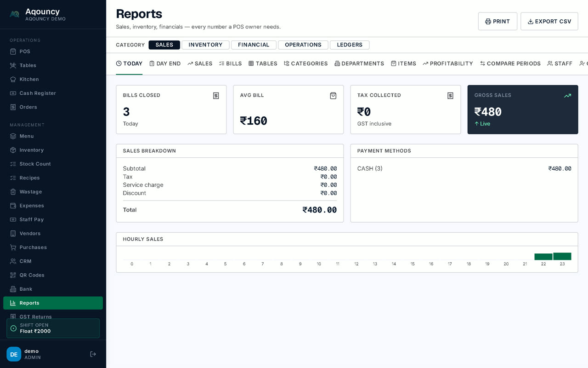Click the Gross Sales trend icon
Image resolution: width=588 pixels, height=368 pixels.
coord(567,96)
